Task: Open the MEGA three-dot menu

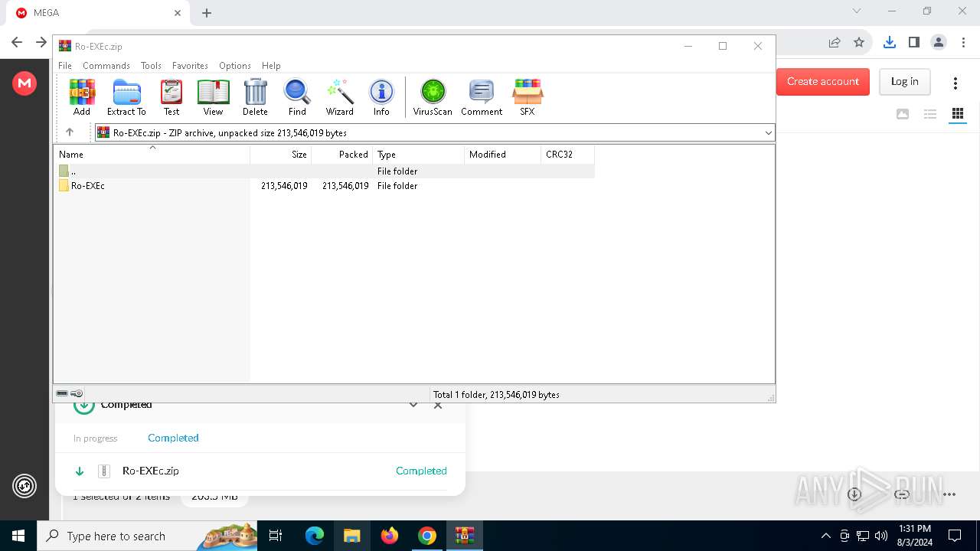Action: pos(955,83)
